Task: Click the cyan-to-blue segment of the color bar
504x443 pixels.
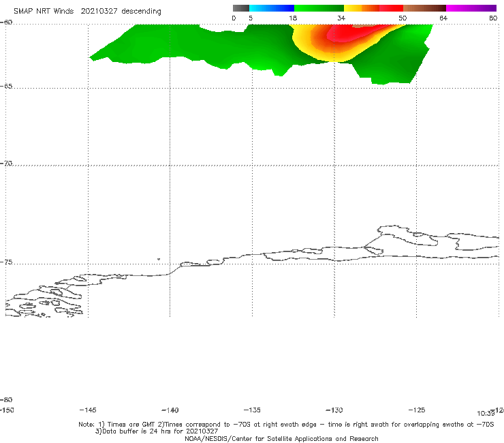Action: click(x=272, y=8)
